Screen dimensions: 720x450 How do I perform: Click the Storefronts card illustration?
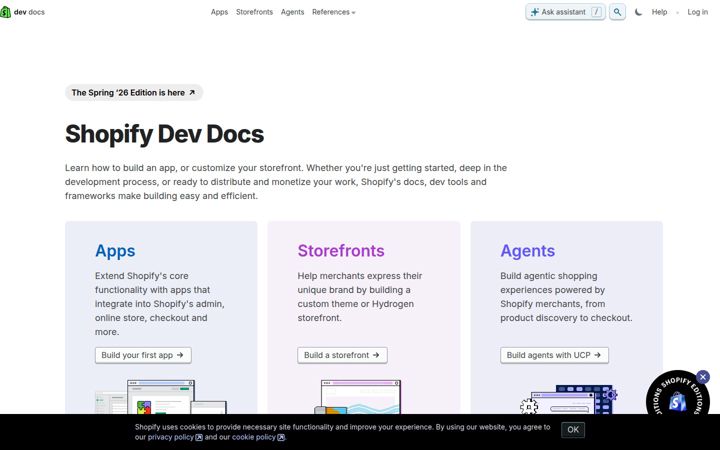pos(358,397)
